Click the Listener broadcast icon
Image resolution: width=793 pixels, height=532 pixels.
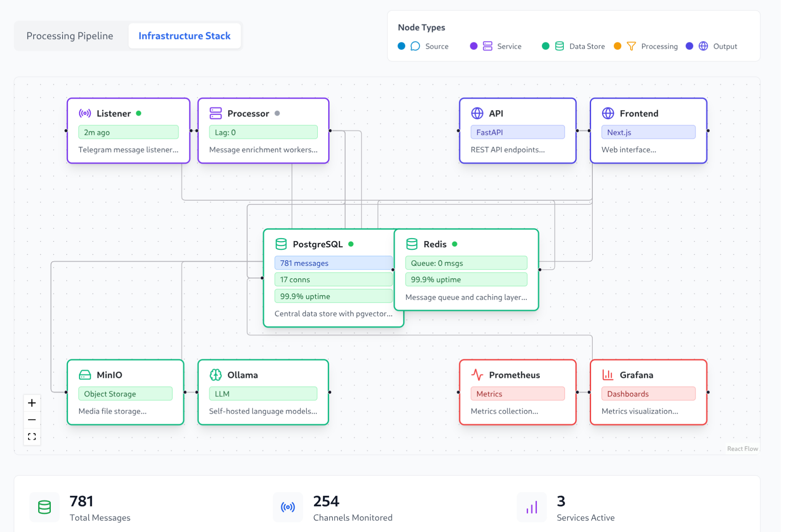coord(85,113)
